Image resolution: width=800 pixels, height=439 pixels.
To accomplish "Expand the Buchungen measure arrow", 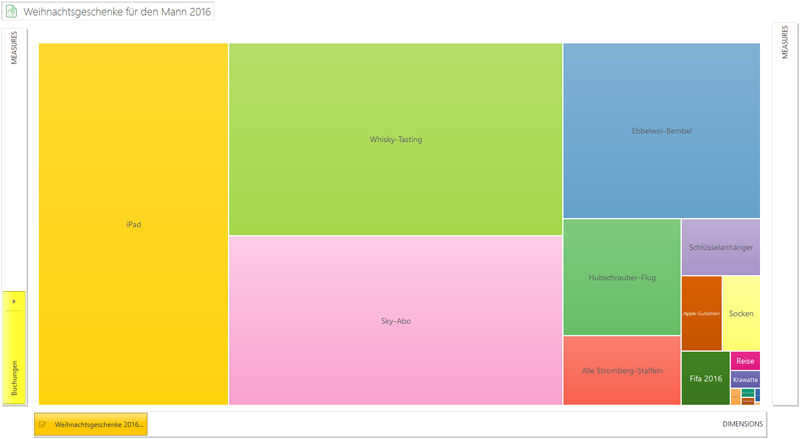I will (x=14, y=301).
